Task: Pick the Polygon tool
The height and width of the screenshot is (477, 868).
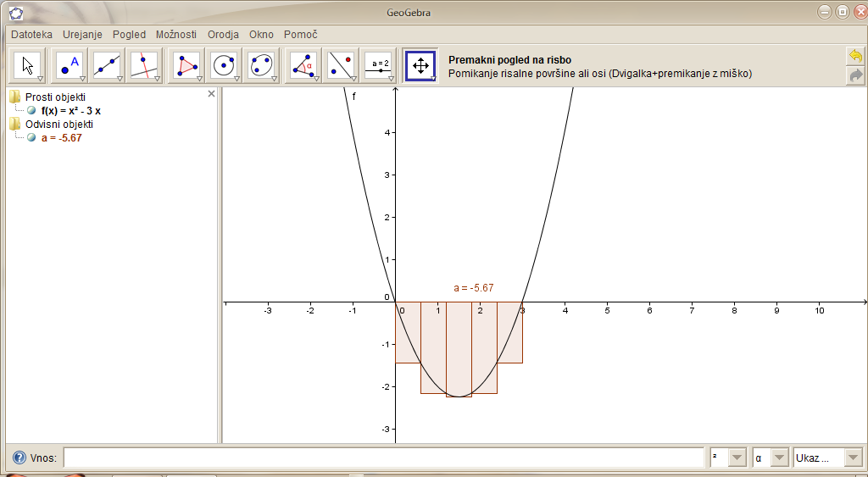Action: click(x=186, y=65)
